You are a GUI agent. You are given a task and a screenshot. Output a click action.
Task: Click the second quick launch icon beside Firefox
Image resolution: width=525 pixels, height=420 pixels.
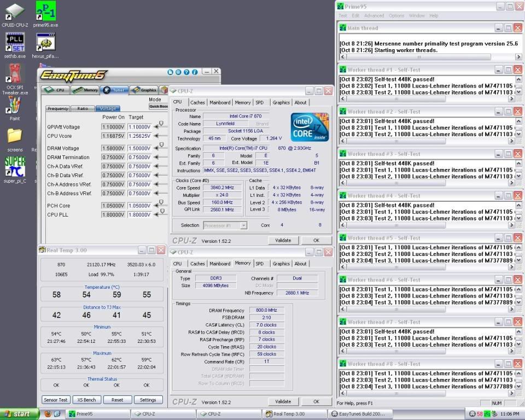[x=57, y=414]
